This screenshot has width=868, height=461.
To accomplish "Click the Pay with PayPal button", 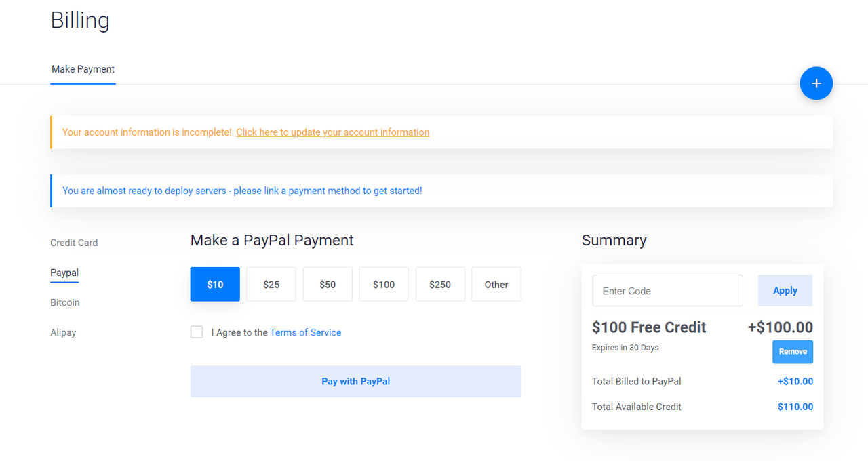I will [355, 381].
